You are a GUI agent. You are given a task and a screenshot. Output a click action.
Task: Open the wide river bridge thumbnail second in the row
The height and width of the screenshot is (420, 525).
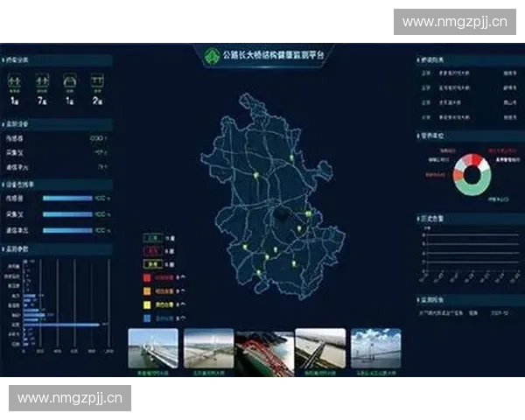point(208,348)
